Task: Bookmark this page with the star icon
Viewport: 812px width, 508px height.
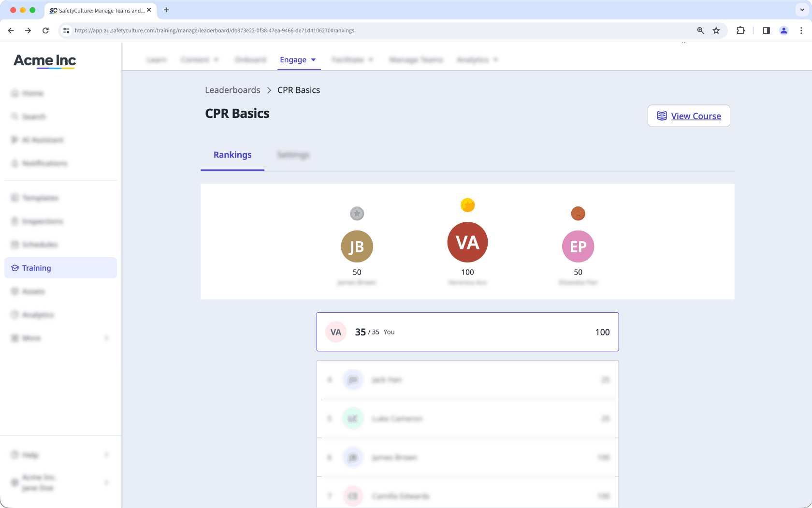Action: tap(716, 30)
